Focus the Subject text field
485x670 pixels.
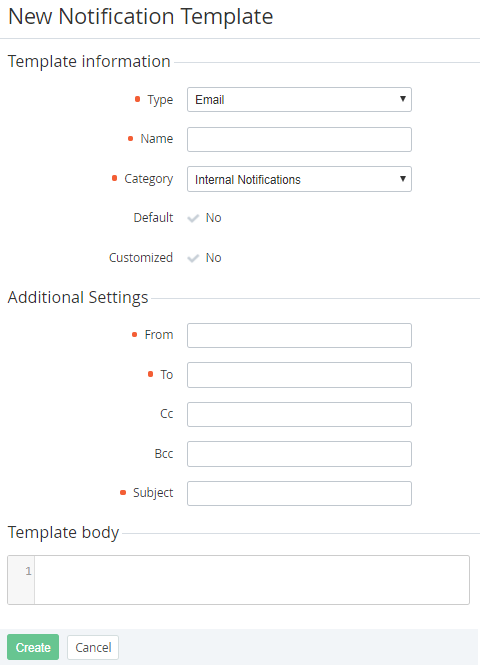point(299,494)
